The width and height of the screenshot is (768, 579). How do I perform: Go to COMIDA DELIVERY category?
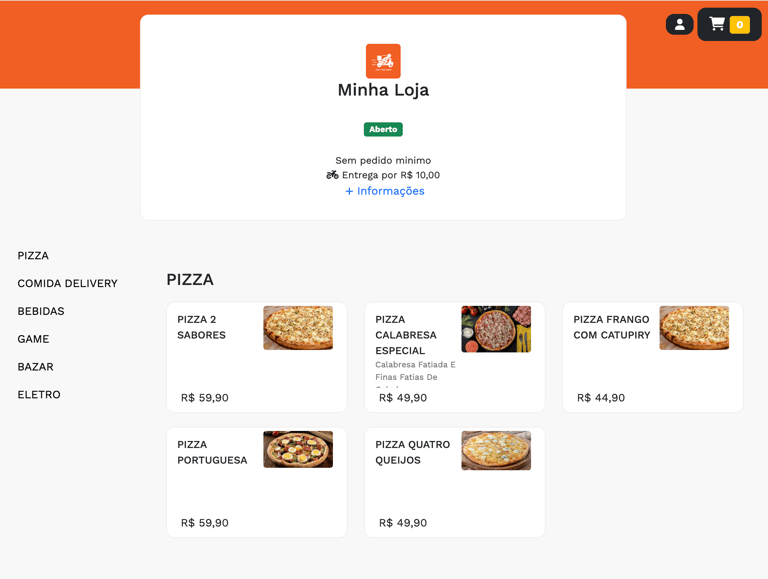coord(68,284)
